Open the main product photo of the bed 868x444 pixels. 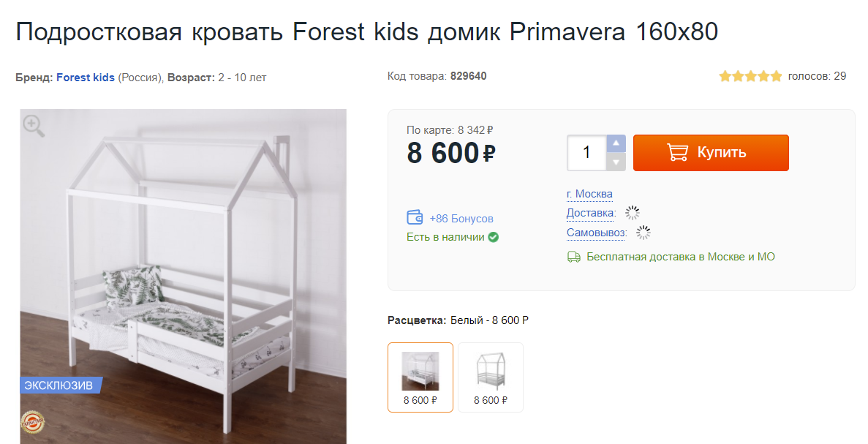tap(183, 278)
